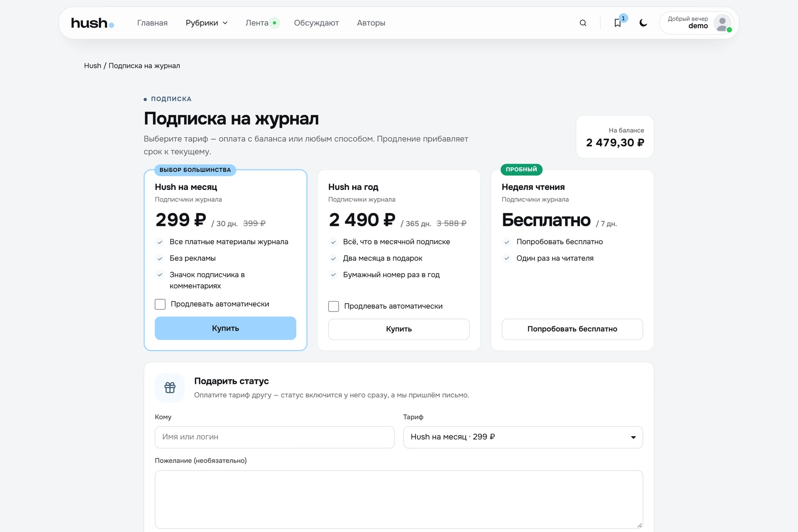Enable auto-renew for Hush на год
The width and height of the screenshot is (798, 532).
tap(334, 306)
